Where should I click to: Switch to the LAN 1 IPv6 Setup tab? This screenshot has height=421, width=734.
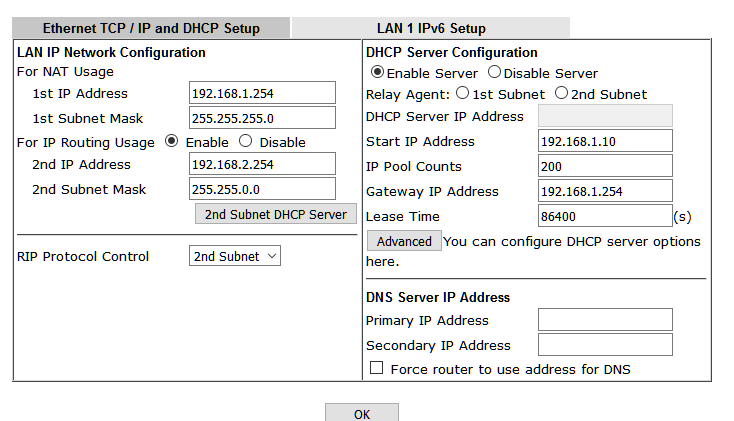pyautogui.click(x=431, y=28)
